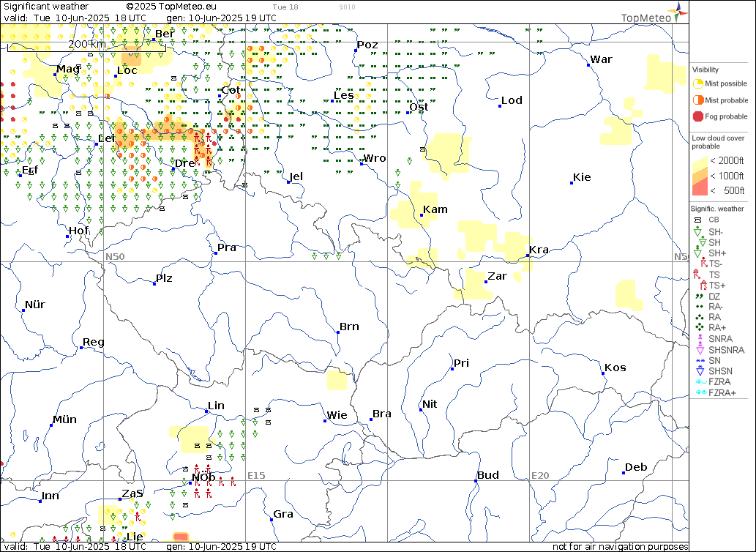This screenshot has height=552, width=756.
Task: Click the Poz city label
Action: pyautogui.click(x=367, y=45)
